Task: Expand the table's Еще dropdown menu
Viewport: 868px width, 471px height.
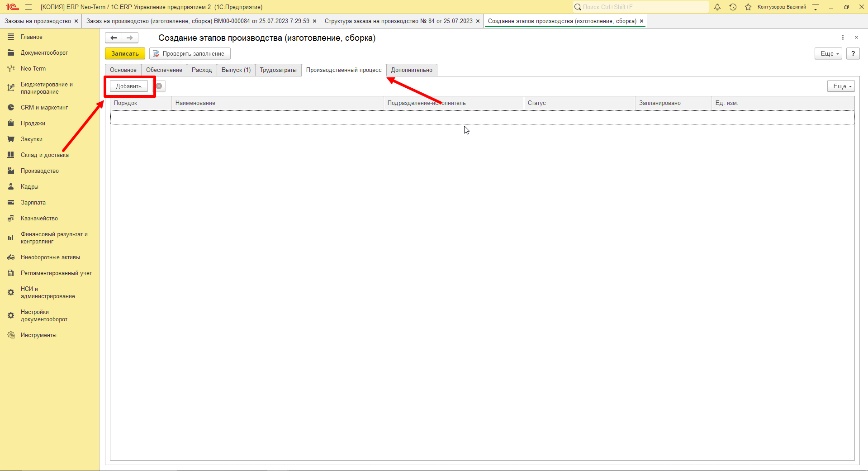Action: click(x=841, y=86)
